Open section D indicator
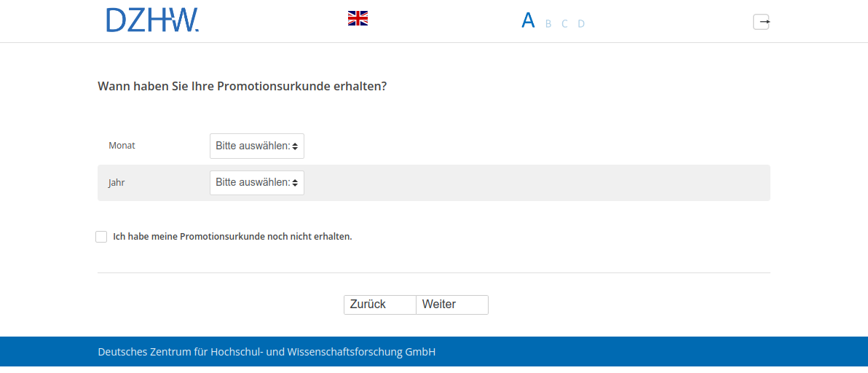Viewport: 868px width, 373px height. (x=581, y=24)
